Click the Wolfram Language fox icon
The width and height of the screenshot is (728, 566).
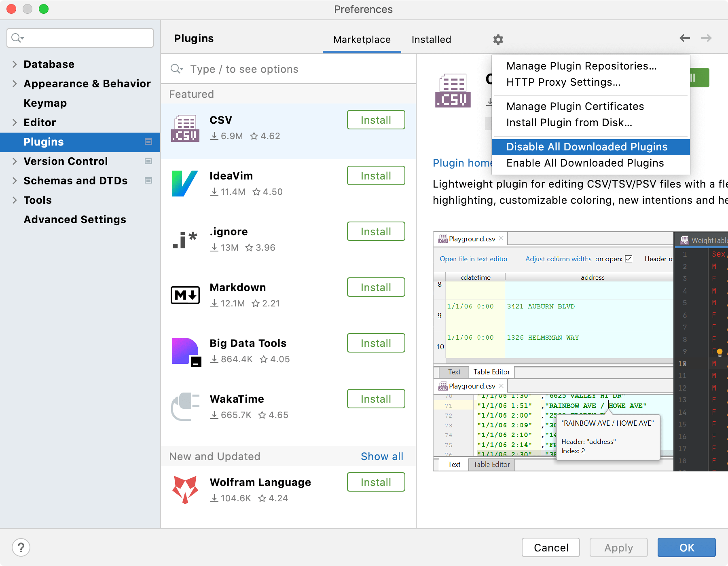[x=185, y=490]
